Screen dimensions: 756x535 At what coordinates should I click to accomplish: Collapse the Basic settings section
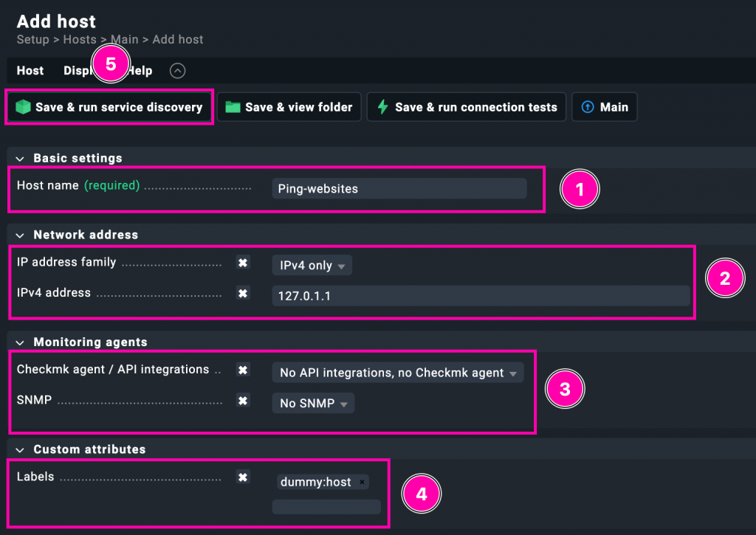[x=20, y=158]
